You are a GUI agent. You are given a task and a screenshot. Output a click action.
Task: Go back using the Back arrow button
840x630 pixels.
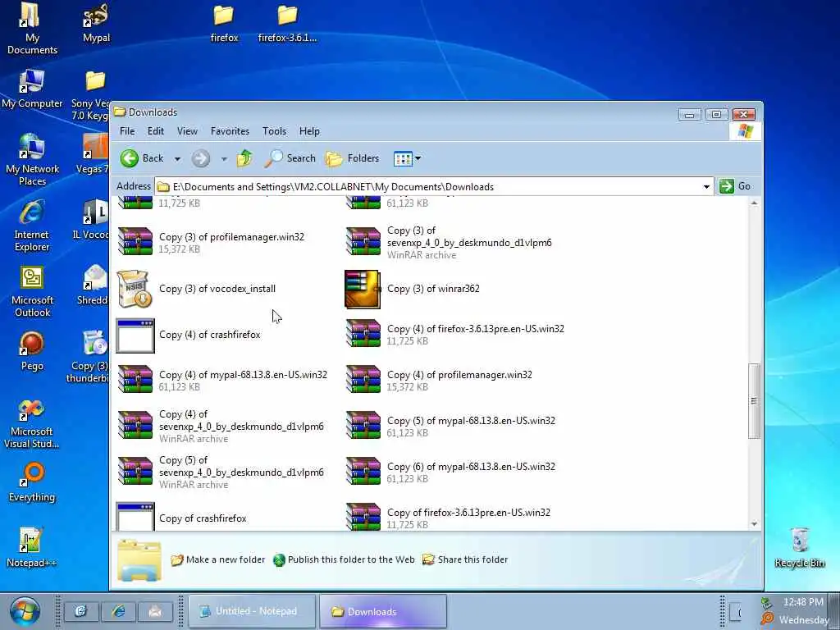(x=142, y=158)
